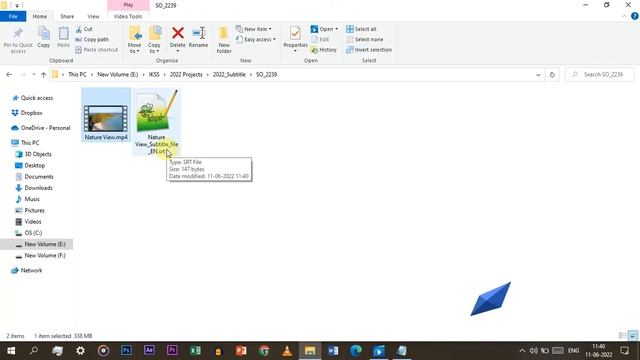Open Documents in navigation pane
640x360 pixels.
(34, 177)
